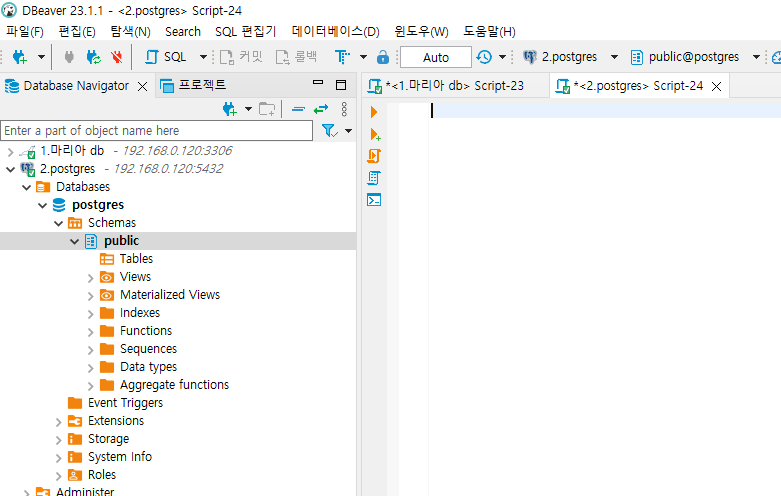The image size is (781, 496).
Task: Click the gray Connect plug icon
Action: pyautogui.click(x=69, y=57)
